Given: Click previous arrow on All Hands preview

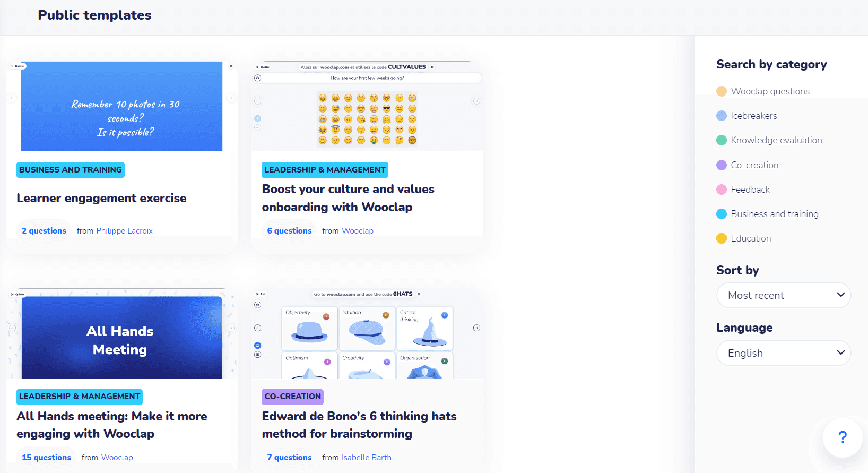Looking at the screenshot, I should pyautogui.click(x=12, y=328).
